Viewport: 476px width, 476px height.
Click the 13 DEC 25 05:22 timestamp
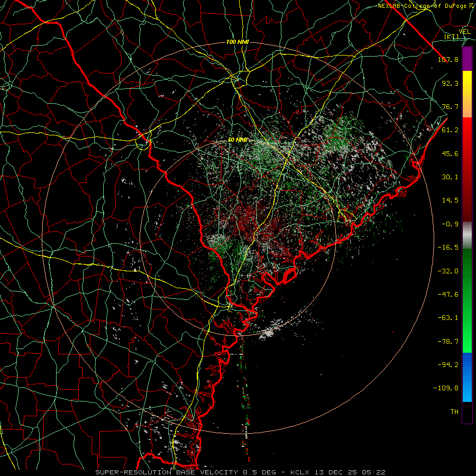351,472
